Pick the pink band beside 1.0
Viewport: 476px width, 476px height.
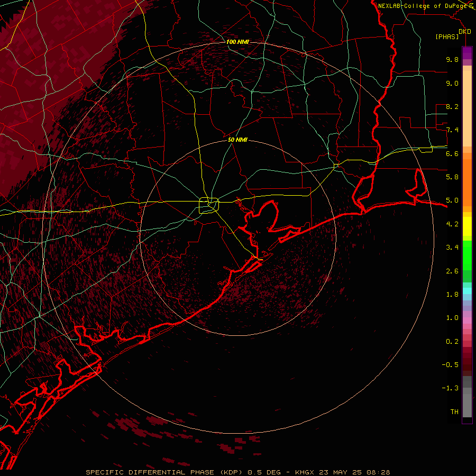[467, 321]
